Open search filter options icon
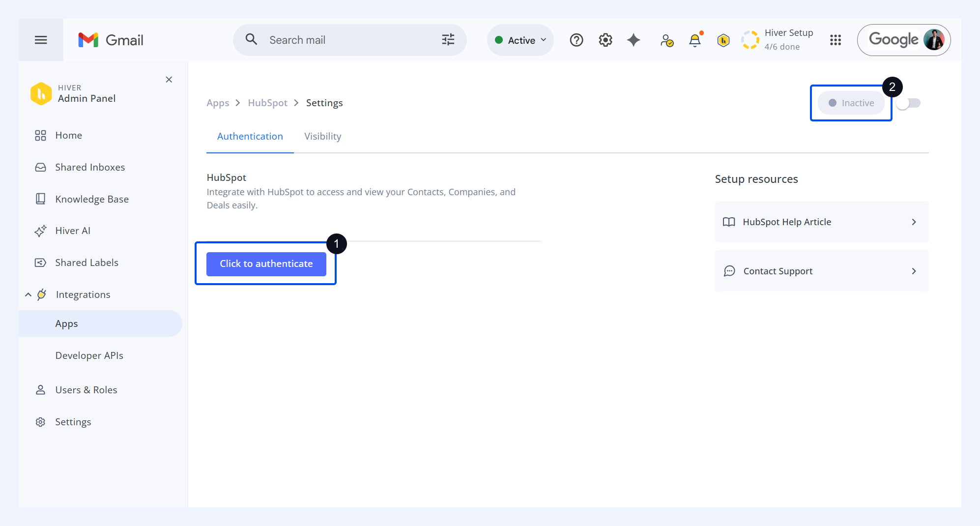This screenshot has width=980, height=526. 448,39
